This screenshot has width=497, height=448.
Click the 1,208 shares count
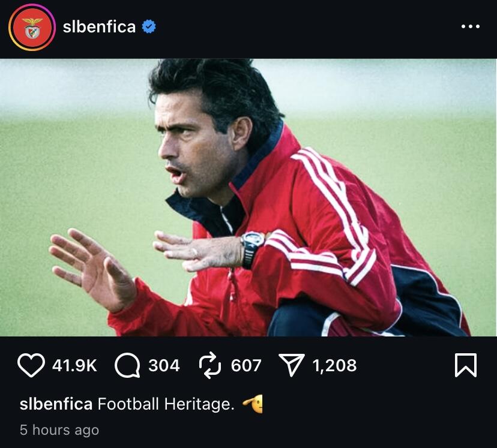pos(334,365)
